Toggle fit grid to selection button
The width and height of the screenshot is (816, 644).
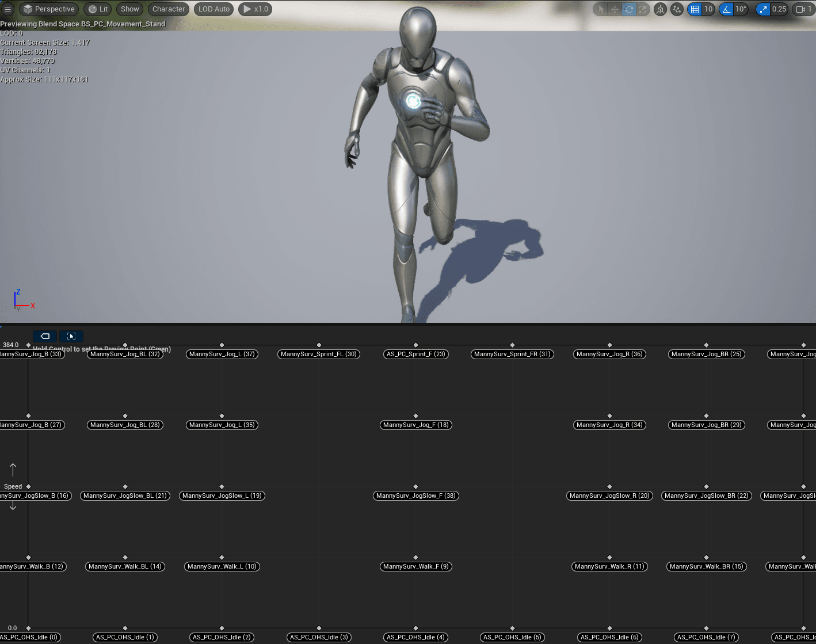tap(71, 336)
